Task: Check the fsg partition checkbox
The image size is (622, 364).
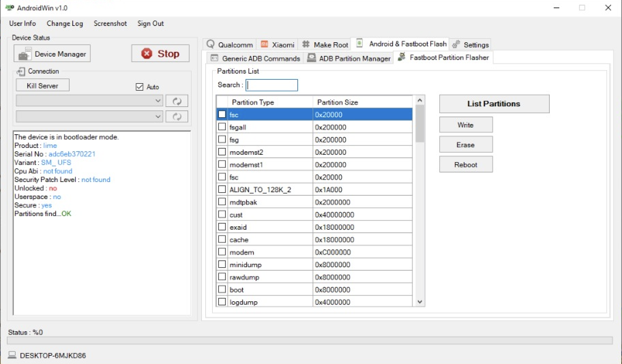Action: (222, 139)
